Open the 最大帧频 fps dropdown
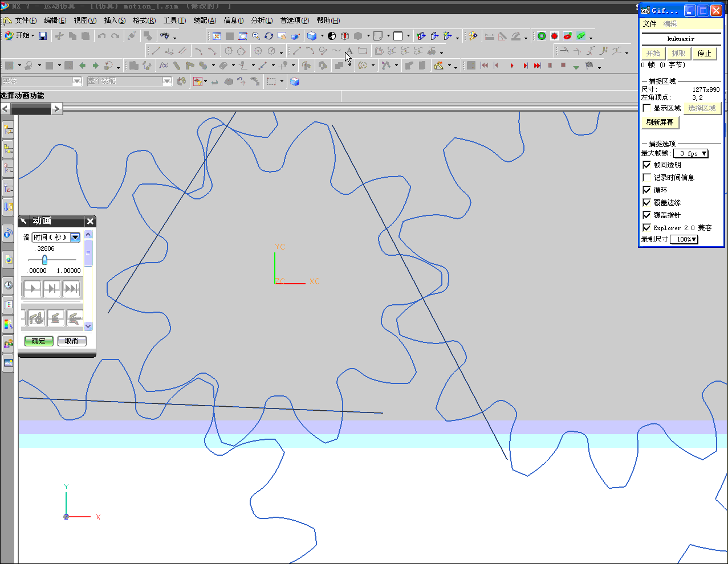Viewport: 728px width, 564px height. 691,153
